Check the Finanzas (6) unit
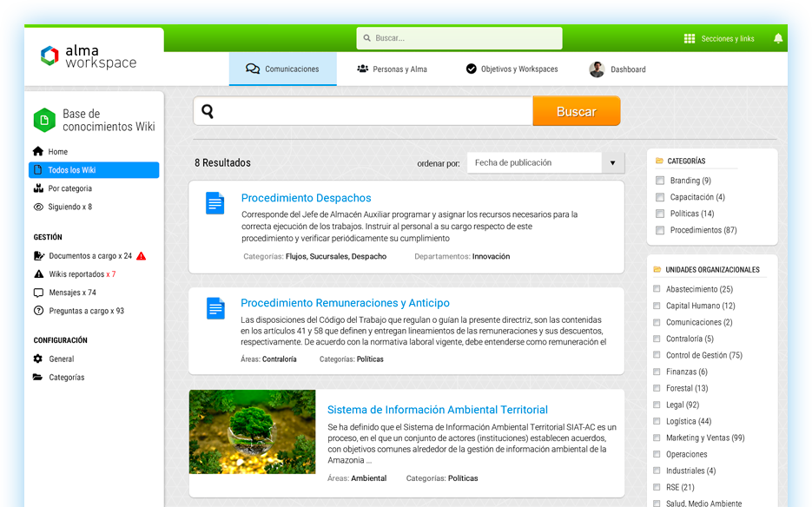The image size is (812, 507). [x=657, y=372]
